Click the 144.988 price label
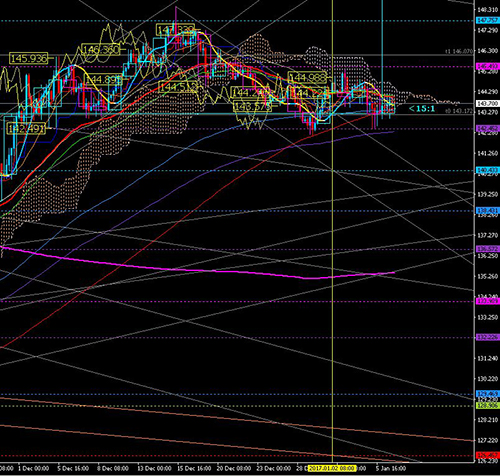The height and width of the screenshot is (476, 500). click(x=307, y=78)
